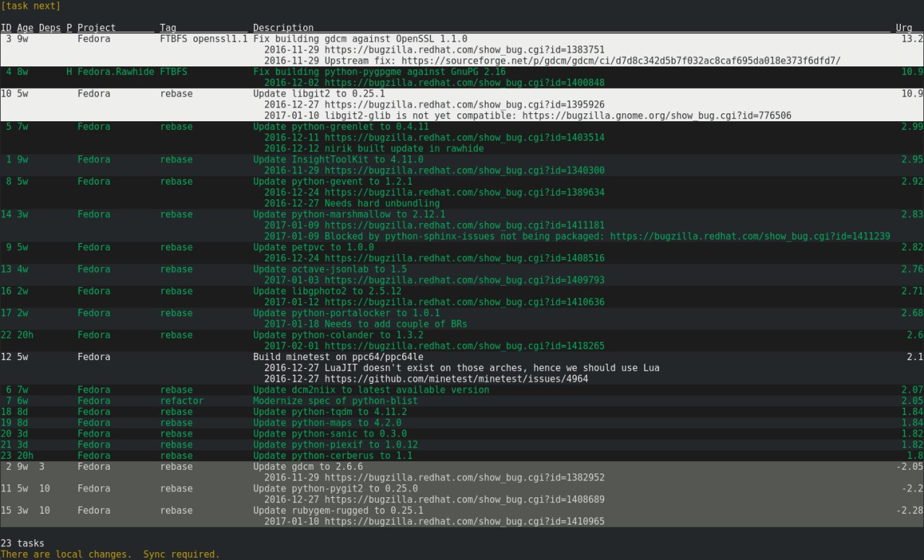Click age "20h" in the python-colander row

25,335
